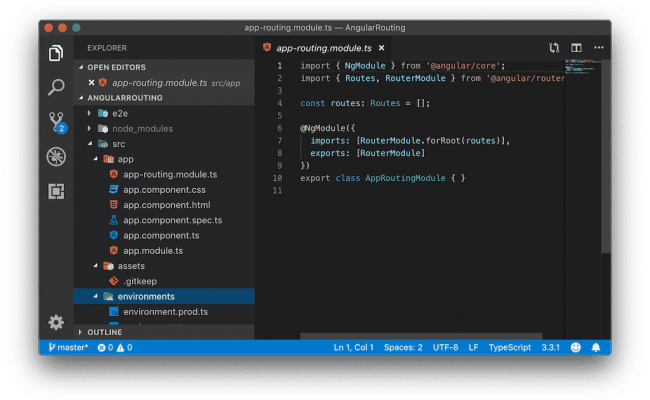The width and height of the screenshot is (650, 400).
Task: Click the Angular icon of app.component.ts
Action: pyautogui.click(x=114, y=235)
